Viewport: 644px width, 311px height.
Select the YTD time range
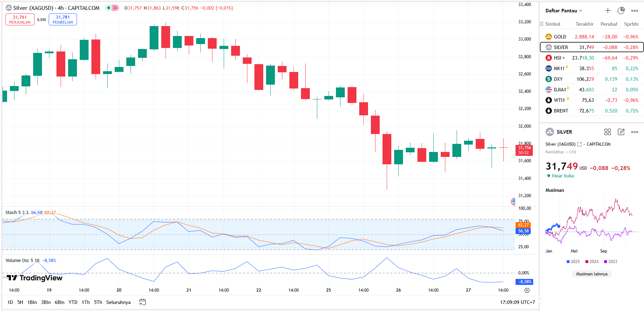[x=73, y=302]
